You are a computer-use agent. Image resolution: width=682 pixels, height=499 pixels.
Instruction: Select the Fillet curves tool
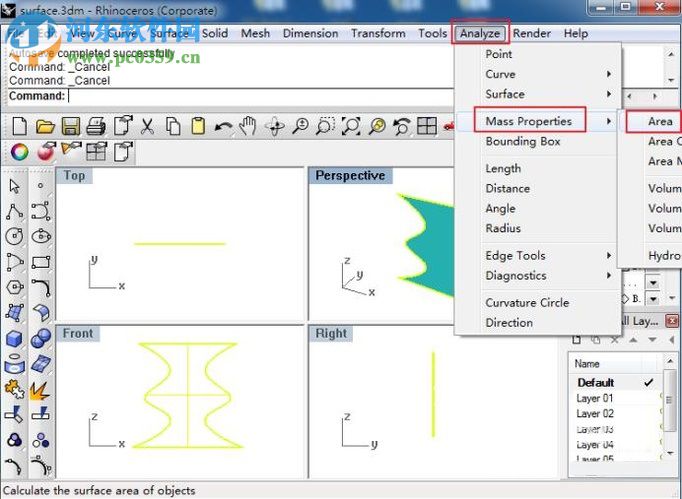pyautogui.click(x=41, y=288)
